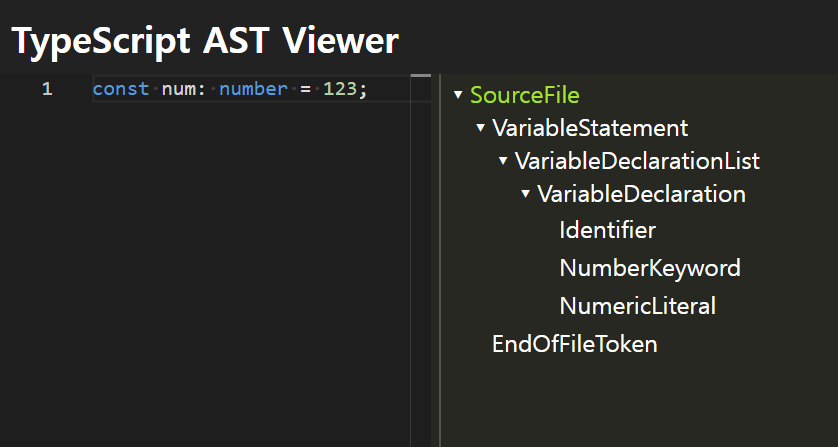This screenshot has width=838, height=447.
Task: Select the EndOfFileToken tree node
Action: 575,344
